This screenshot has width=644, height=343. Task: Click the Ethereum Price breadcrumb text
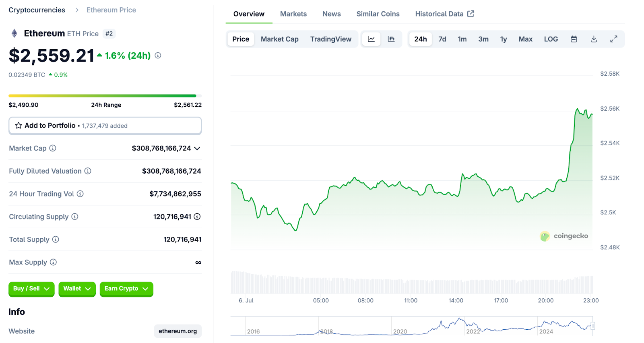coord(111,10)
